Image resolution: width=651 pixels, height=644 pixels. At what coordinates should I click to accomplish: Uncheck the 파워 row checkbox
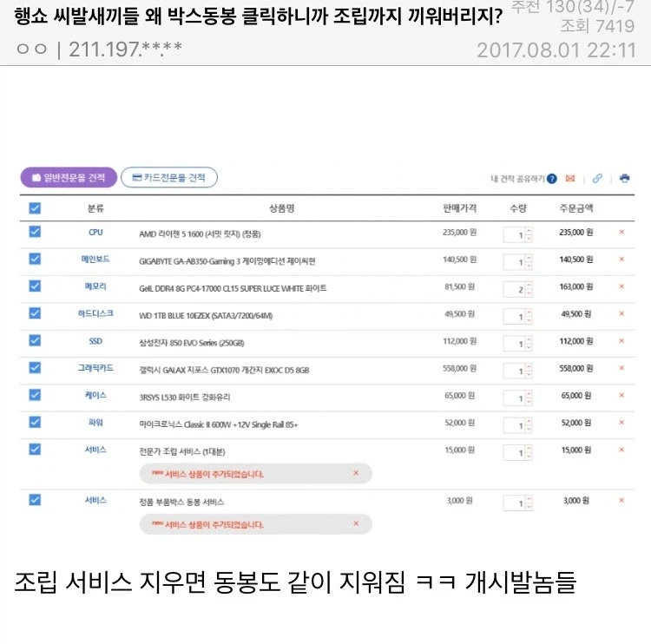pos(35,423)
